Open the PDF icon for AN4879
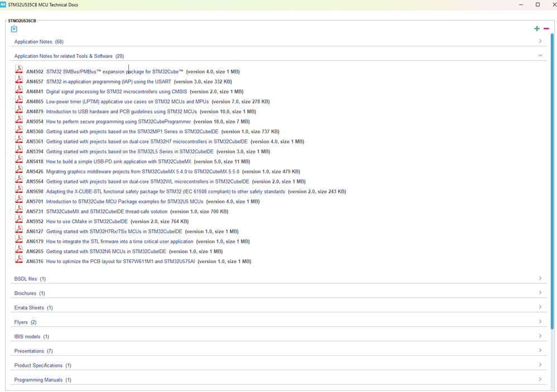Image resolution: width=557 pixels, height=392 pixels. 19,109
